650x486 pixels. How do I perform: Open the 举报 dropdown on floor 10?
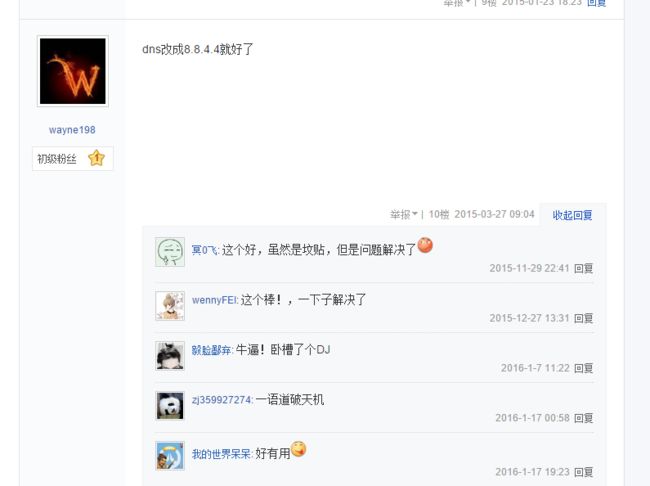[403, 214]
